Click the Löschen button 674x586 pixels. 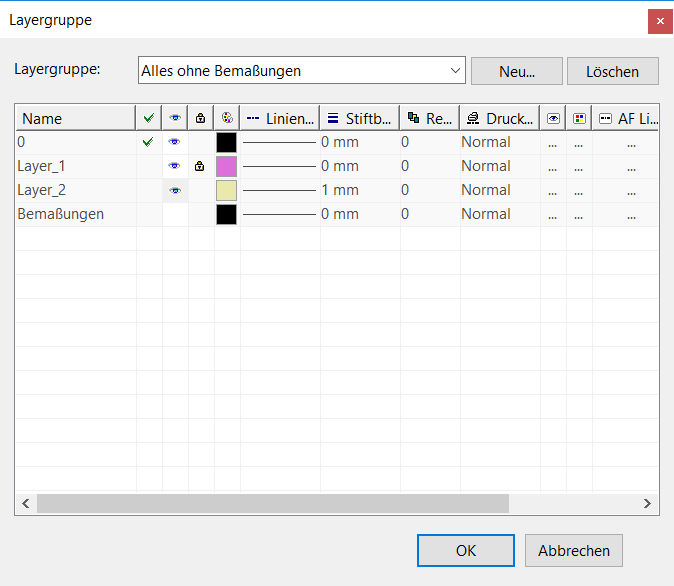pyautogui.click(x=613, y=71)
